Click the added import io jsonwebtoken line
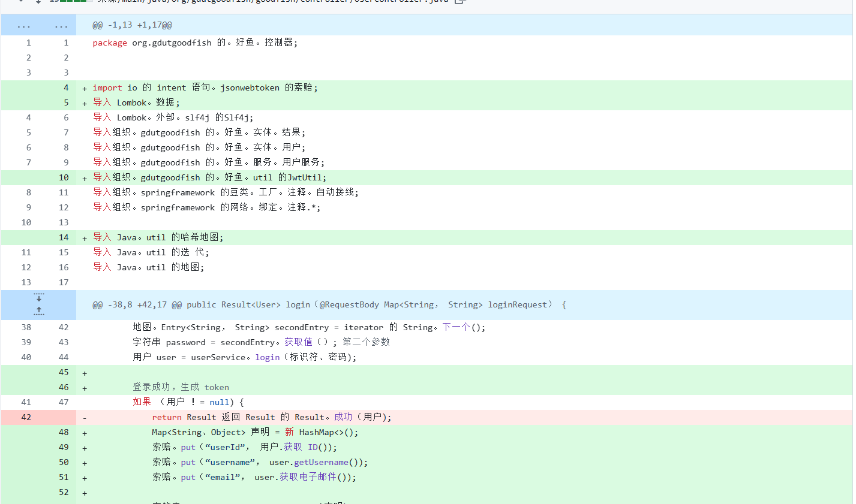The width and height of the screenshot is (856, 504). tap(205, 87)
